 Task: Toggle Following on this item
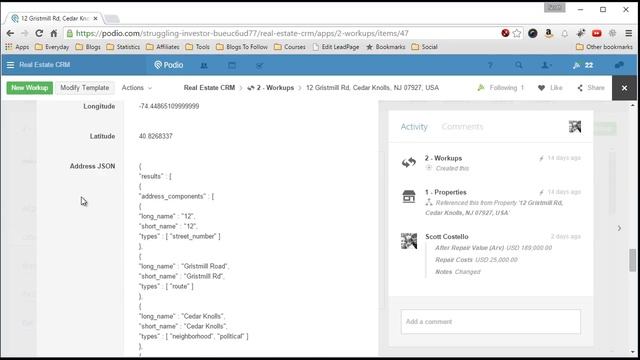[500, 88]
